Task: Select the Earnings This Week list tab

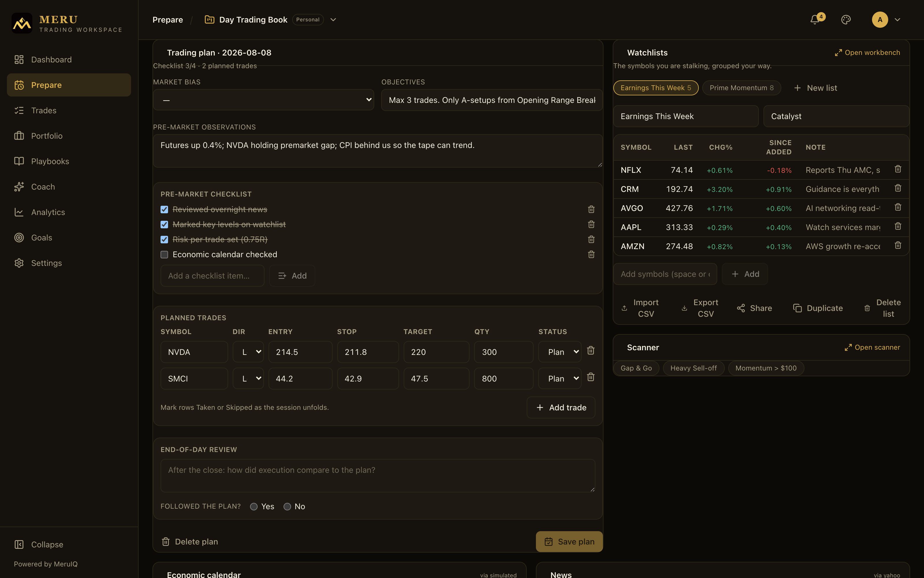Action: [655, 88]
